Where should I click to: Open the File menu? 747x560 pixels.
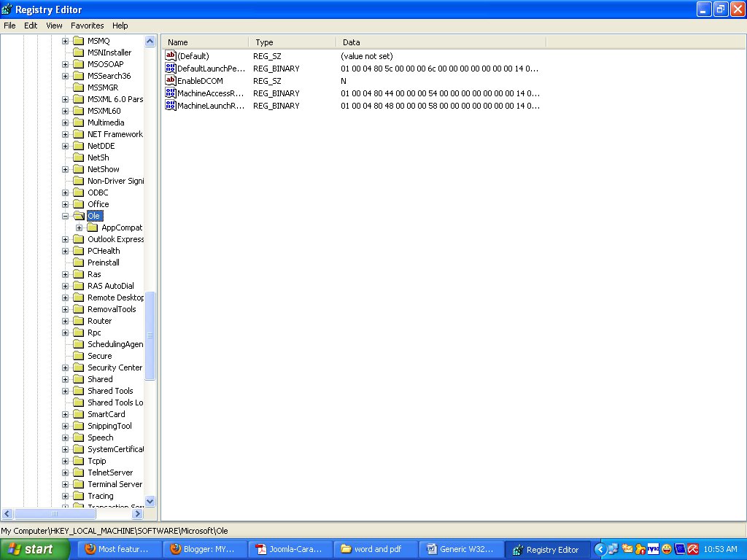[x=9, y=26]
